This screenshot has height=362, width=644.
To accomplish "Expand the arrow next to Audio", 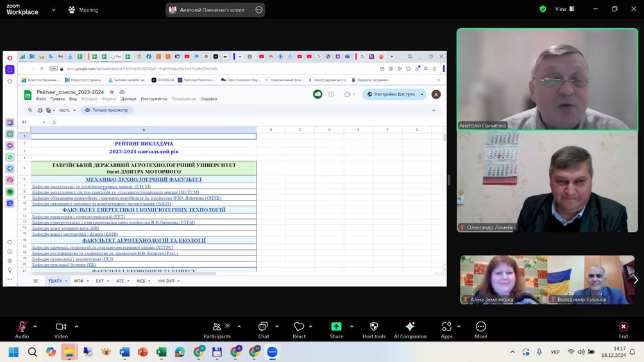I will [35, 326].
